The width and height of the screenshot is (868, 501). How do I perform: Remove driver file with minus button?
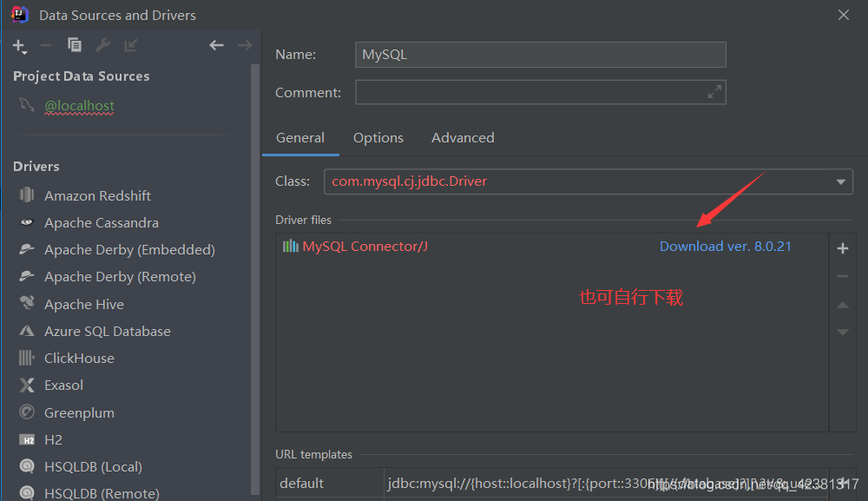(x=843, y=276)
